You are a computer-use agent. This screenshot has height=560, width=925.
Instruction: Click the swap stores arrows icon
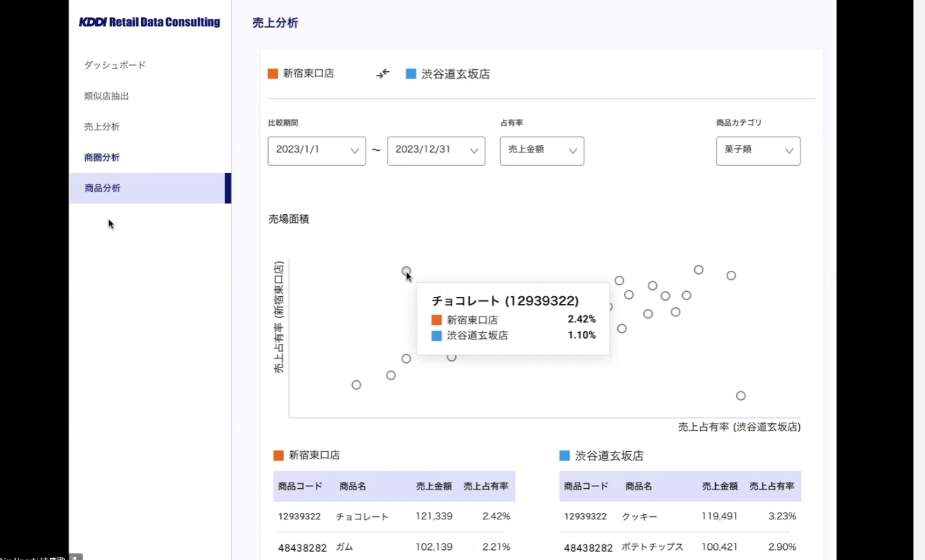383,74
